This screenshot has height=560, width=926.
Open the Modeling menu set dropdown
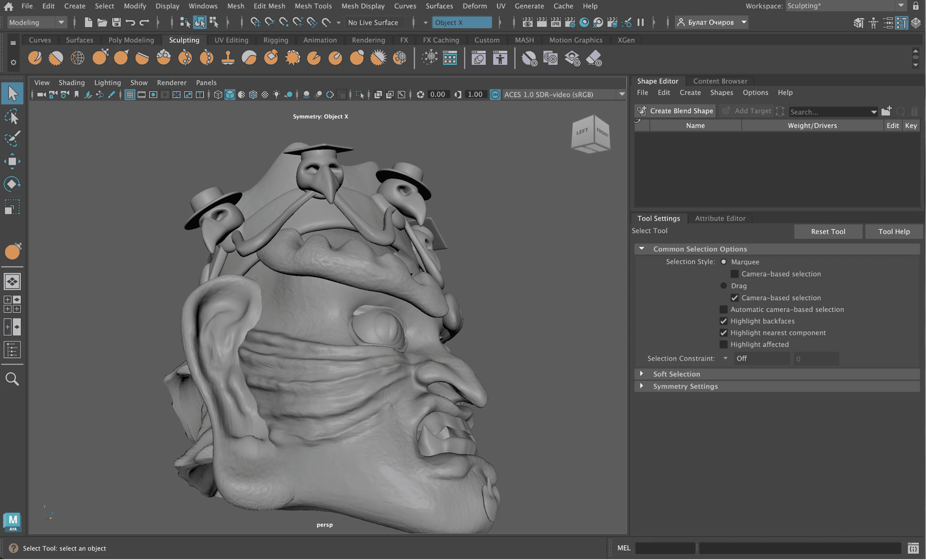(x=36, y=23)
